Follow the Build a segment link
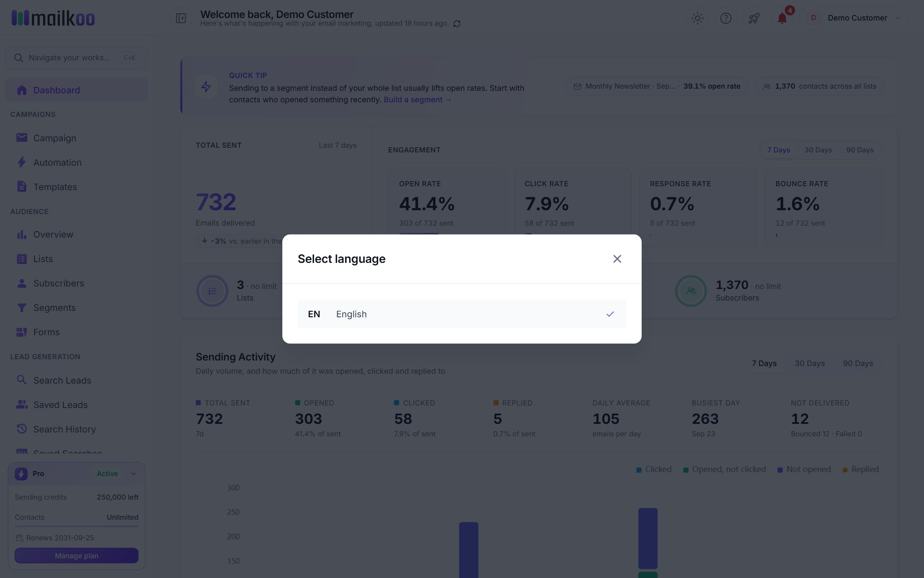This screenshot has height=578, width=924. (417, 100)
